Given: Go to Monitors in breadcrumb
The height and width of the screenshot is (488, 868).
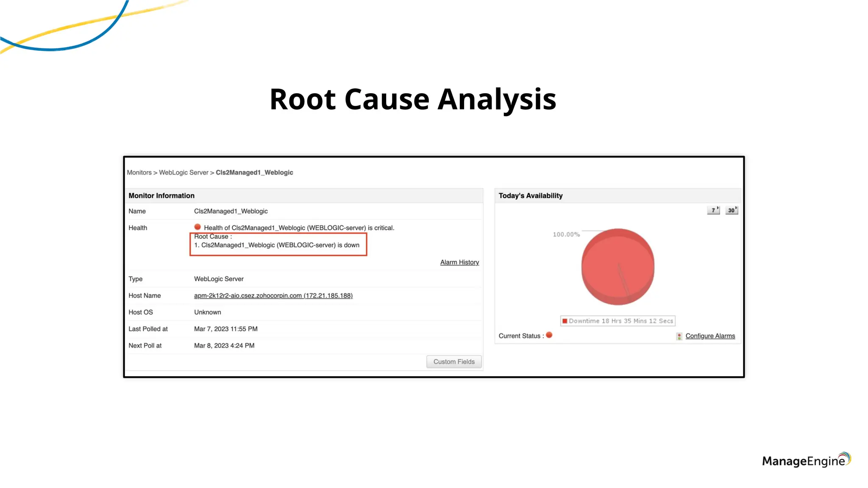Looking at the screenshot, I should pos(139,172).
